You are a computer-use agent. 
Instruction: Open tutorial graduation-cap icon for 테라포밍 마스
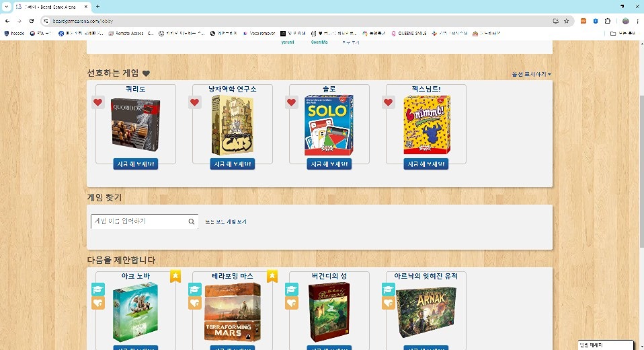click(195, 289)
